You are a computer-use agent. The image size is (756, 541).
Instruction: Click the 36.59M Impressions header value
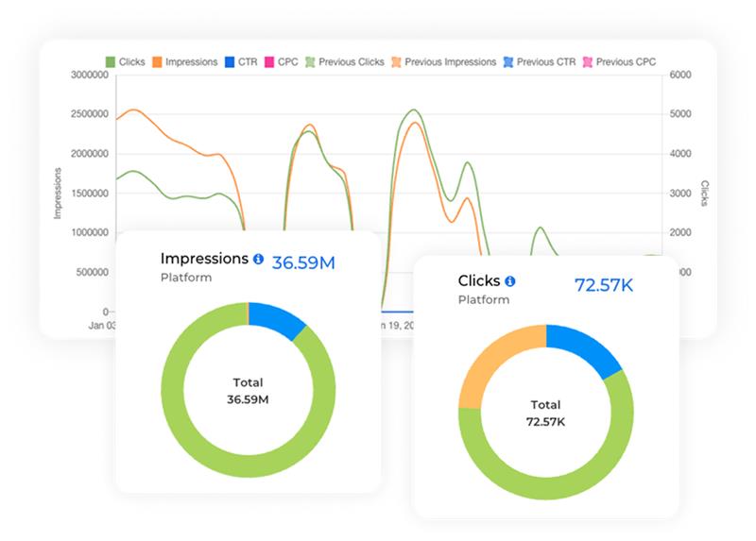(x=303, y=263)
